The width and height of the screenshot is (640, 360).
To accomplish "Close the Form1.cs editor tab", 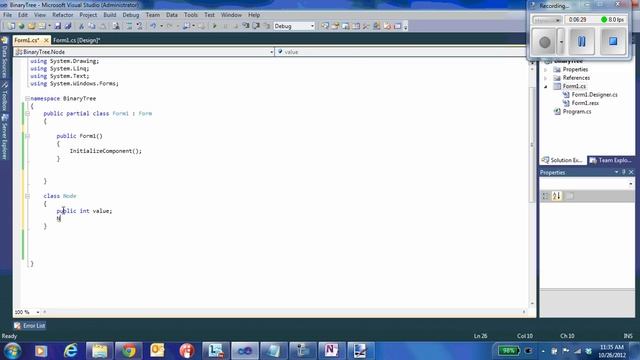I will 46,40.
